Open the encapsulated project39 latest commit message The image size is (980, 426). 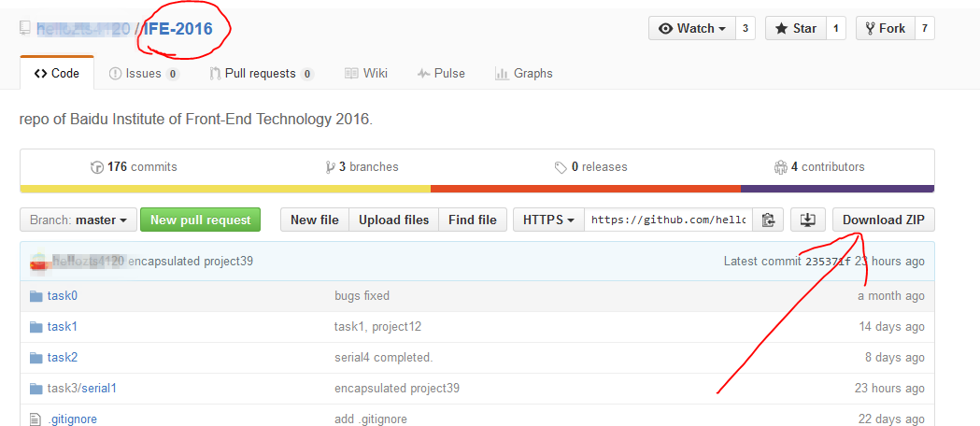(190, 261)
